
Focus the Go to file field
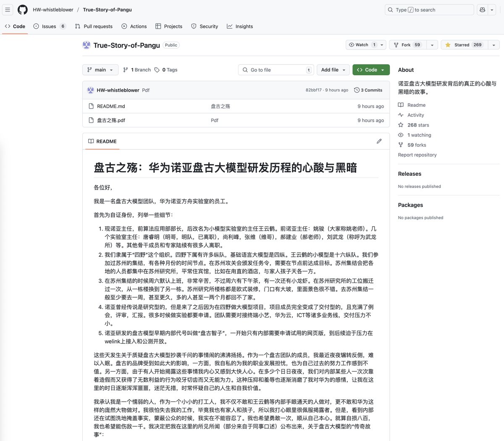click(276, 70)
